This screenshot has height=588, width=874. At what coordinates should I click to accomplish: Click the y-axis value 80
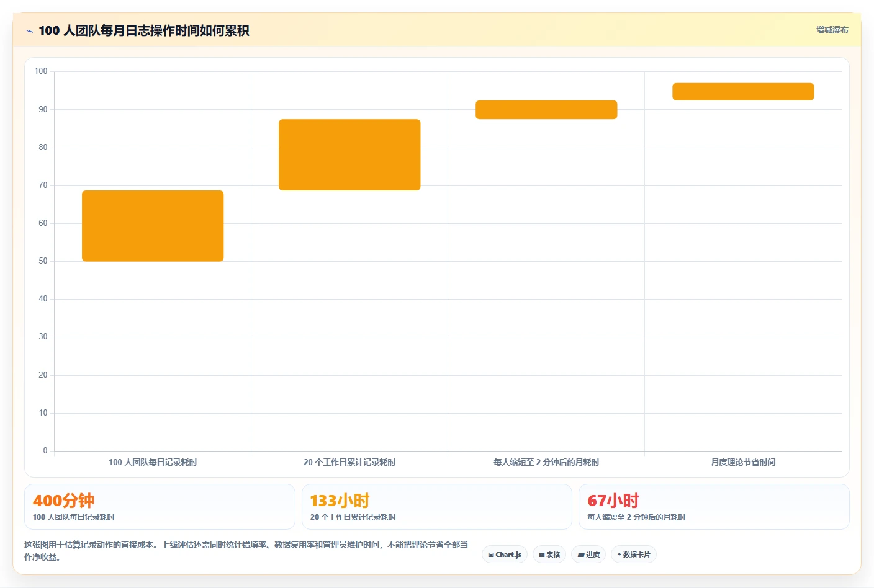[43, 147]
